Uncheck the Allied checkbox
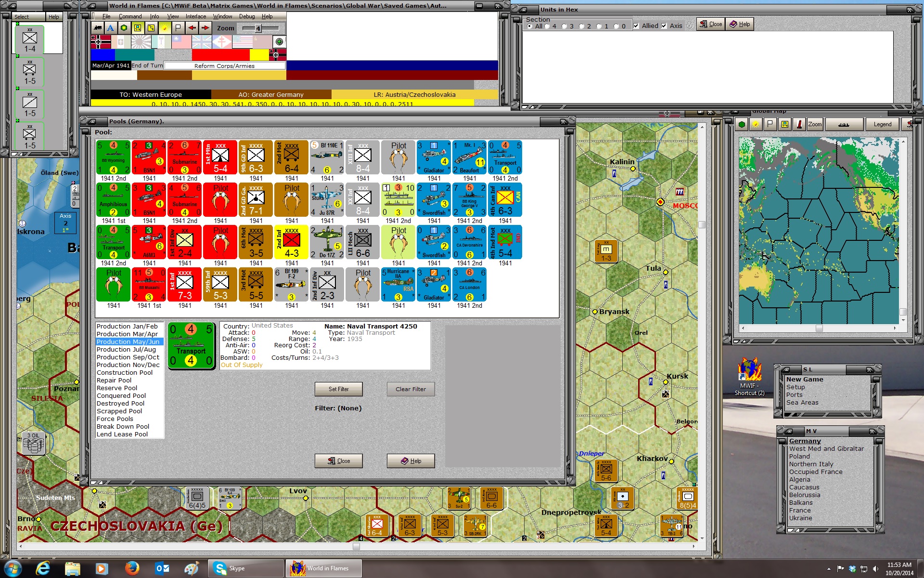This screenshot has height=578, width=924. click(636, 26)
